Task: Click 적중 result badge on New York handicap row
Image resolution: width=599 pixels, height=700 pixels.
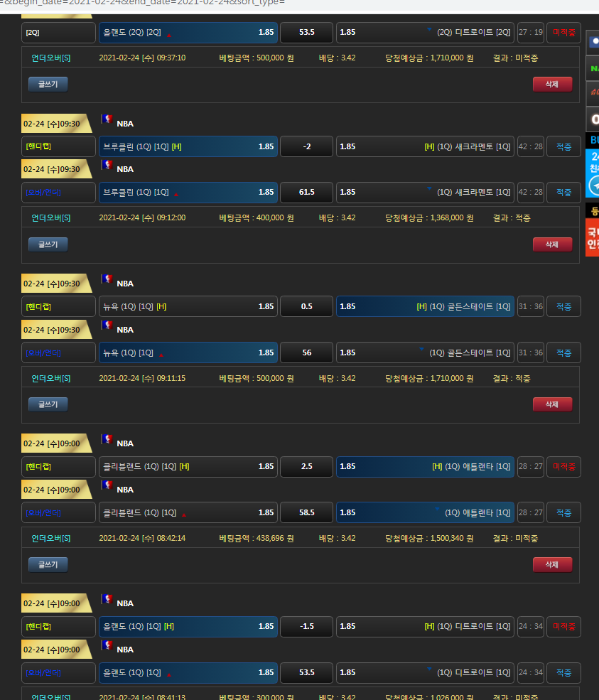Action: pyautogui.click(x=563, y=306)
